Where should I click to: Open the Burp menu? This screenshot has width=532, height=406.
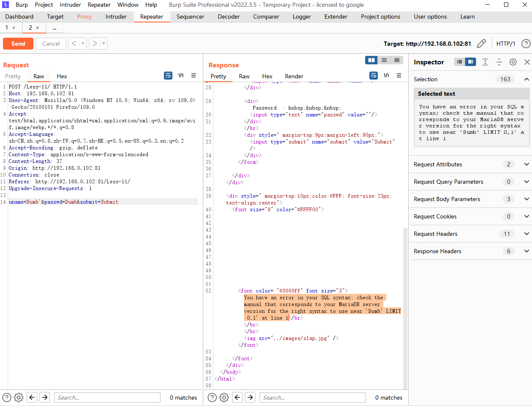click(22, 5)
